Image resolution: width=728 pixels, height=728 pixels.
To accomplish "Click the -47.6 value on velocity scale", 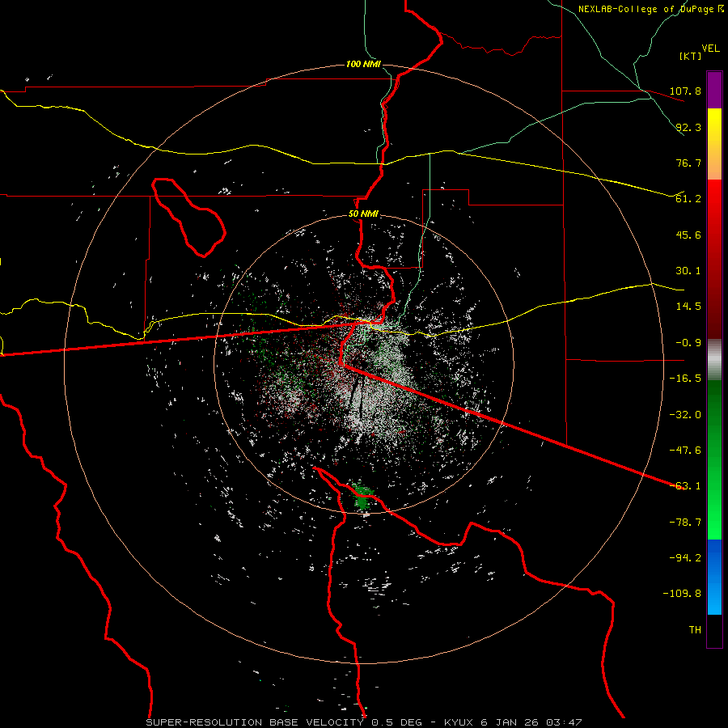I will pos(685,451).
